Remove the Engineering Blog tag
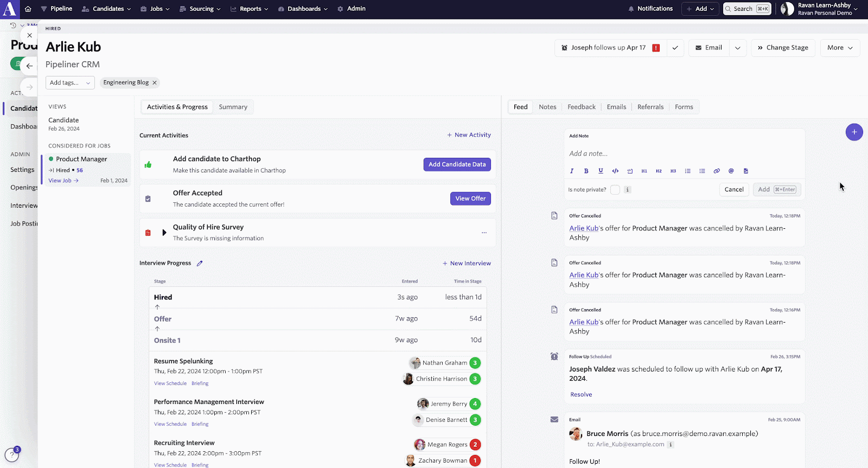This screenshot has width=868, height=468. tap(155, 83)
